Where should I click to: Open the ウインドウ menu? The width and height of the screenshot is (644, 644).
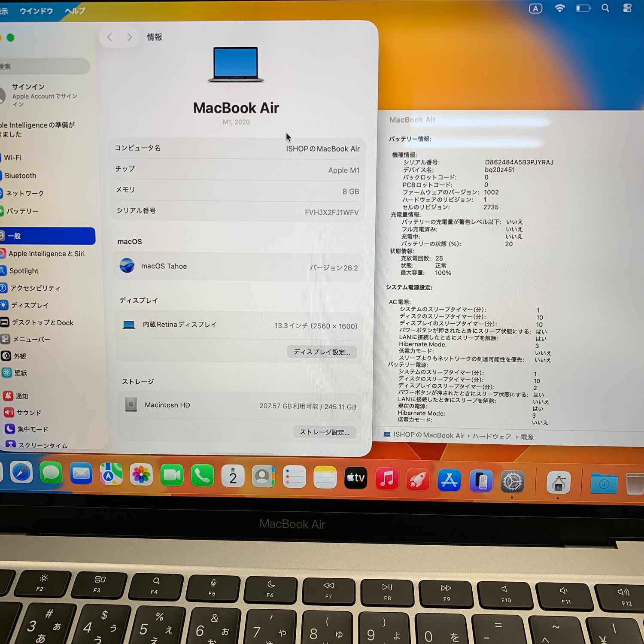pos(36,11)
